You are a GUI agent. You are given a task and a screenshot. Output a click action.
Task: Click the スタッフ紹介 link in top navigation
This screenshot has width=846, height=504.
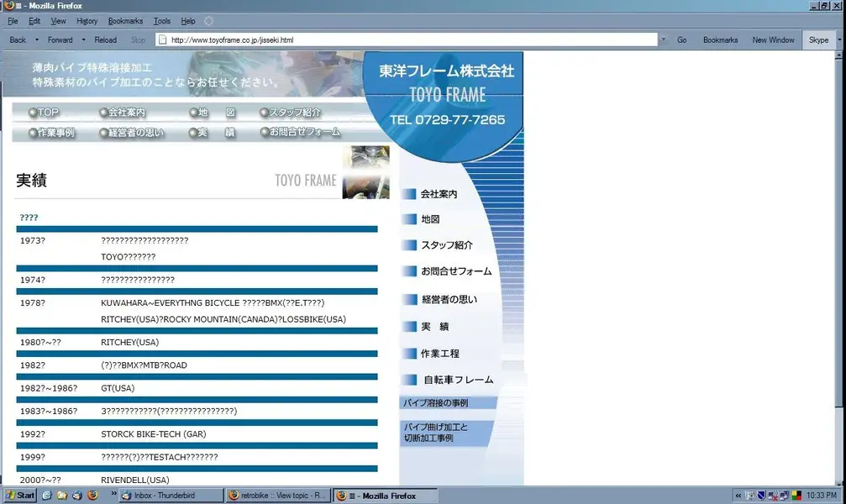point(291,113)
